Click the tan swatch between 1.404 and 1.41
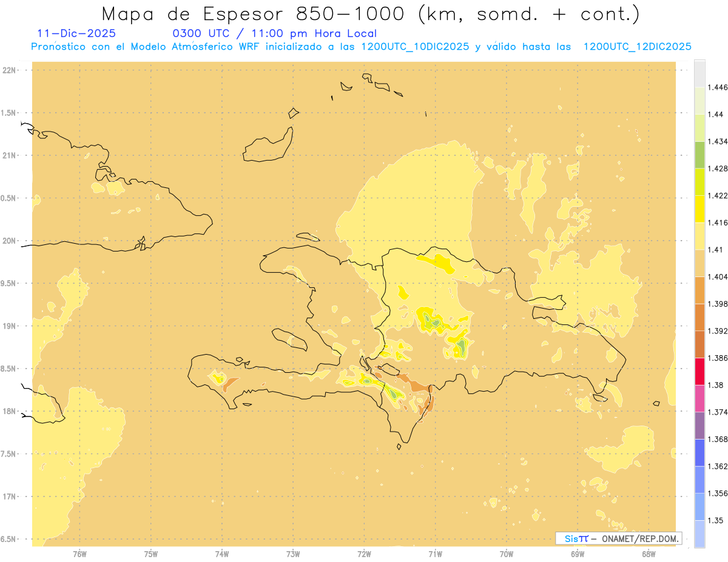Screen dimensions: 728x562 699,263
